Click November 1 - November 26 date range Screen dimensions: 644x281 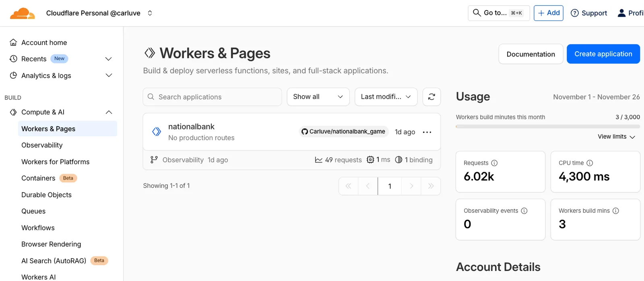596,97
